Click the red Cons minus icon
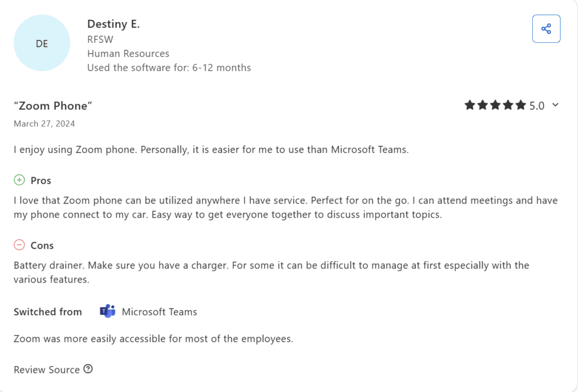 click(x=19, y=245)
